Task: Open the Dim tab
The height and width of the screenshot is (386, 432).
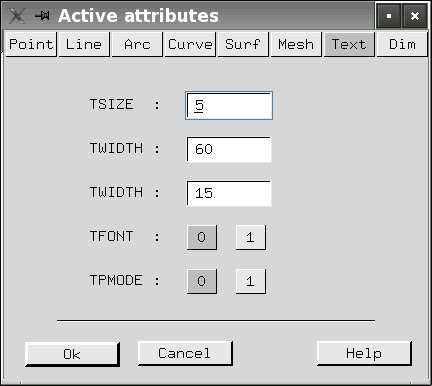Action: point(402,44)
